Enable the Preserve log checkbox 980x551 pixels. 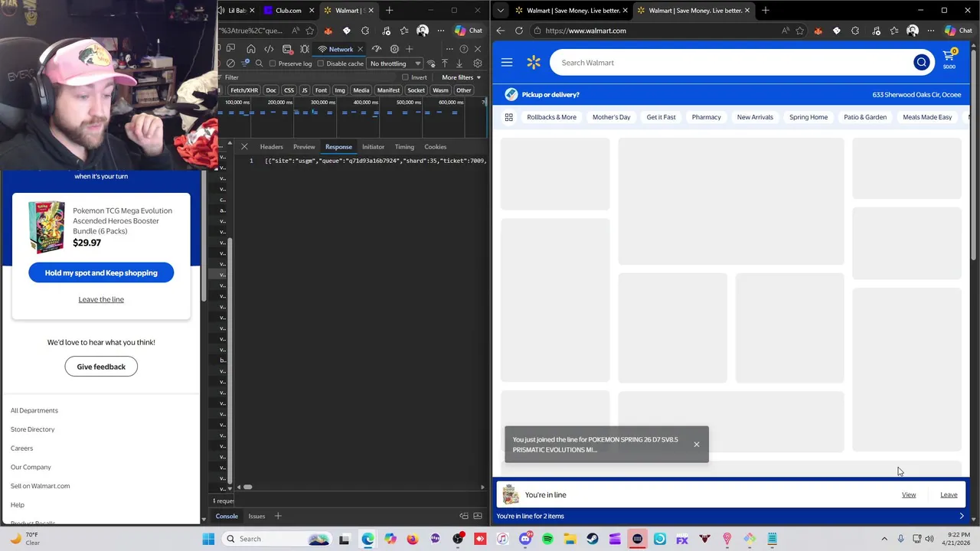(272, 64)
